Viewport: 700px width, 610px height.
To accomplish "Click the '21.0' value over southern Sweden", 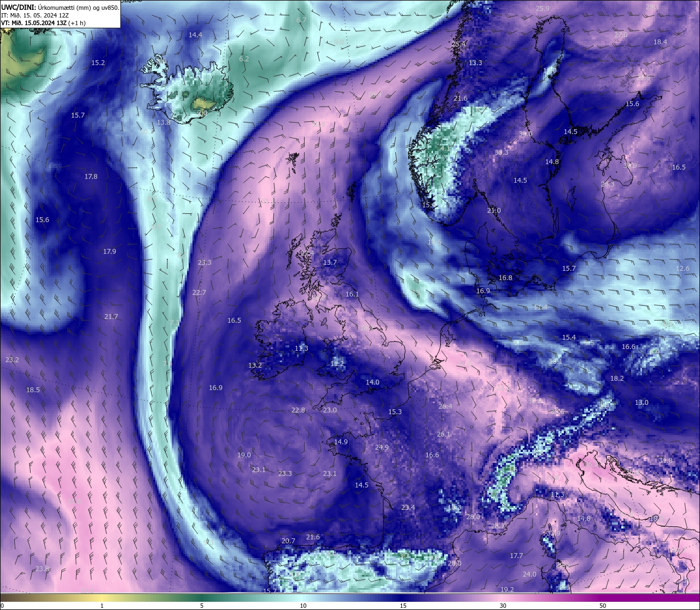I will tap(493, 210).
